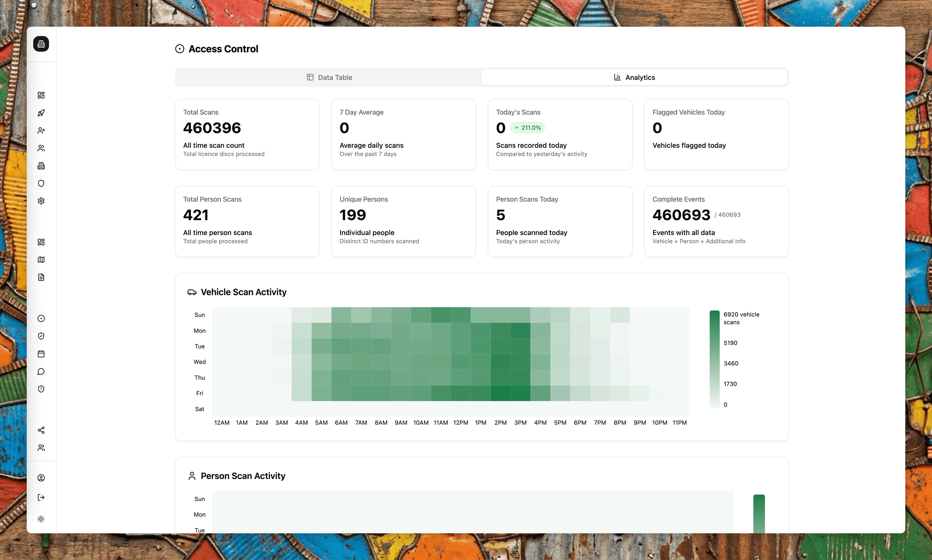Click the shield checkmark sidebar icon

tap(41, 336)
